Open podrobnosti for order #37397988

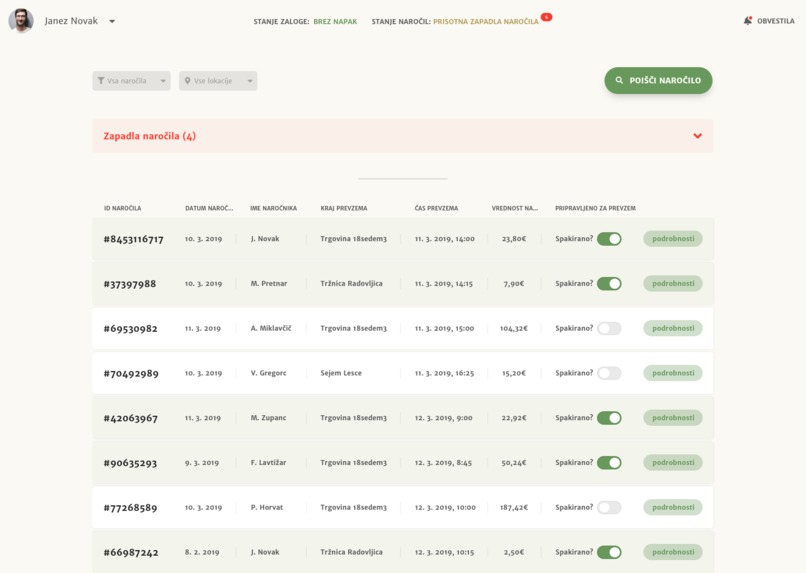click(x=673, y=284)
